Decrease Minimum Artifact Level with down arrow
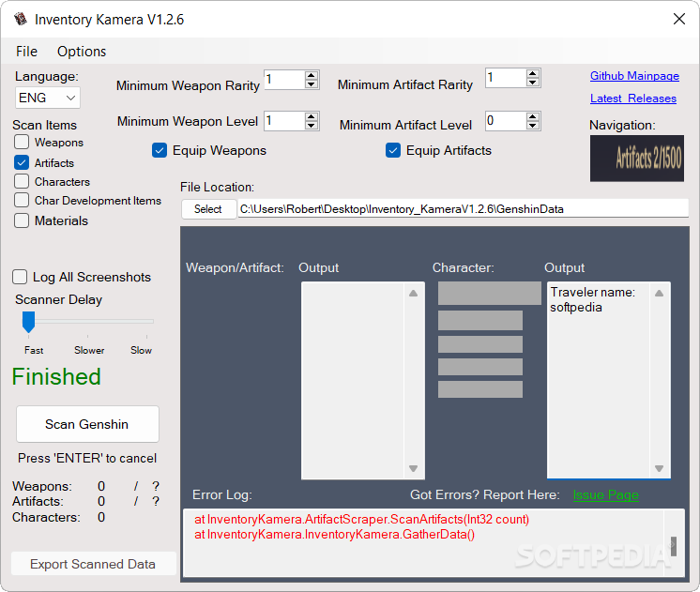The height and width of the screenshot is (592, 700). 533,126
